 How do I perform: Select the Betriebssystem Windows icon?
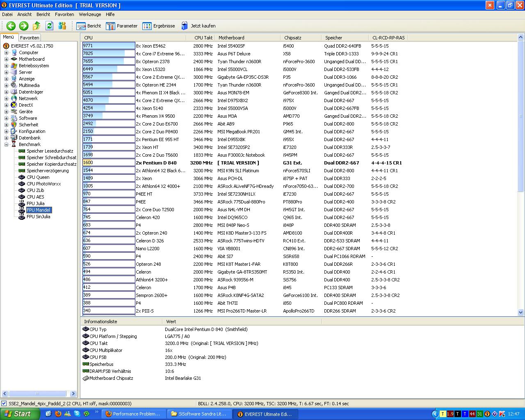click(14, 66)
